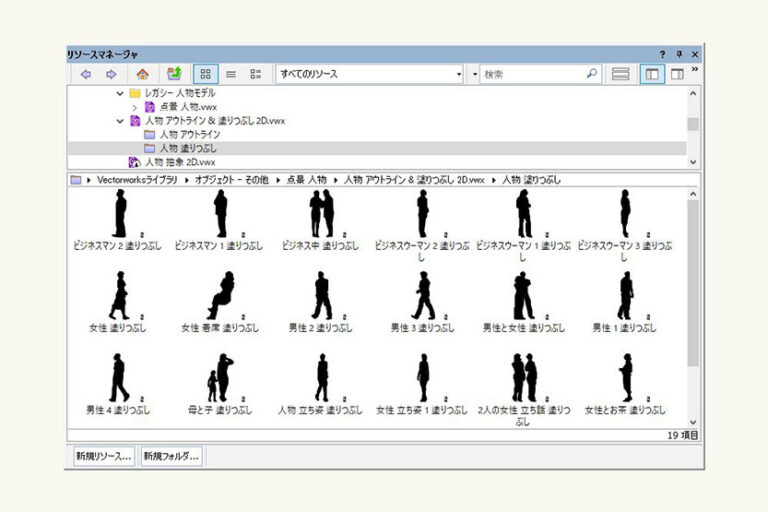Screen dimensions: 768x512
Task: Collapse 人物 アウトライン & 塗りつぶし 2D.vwx node
Action: coord(120,121)
